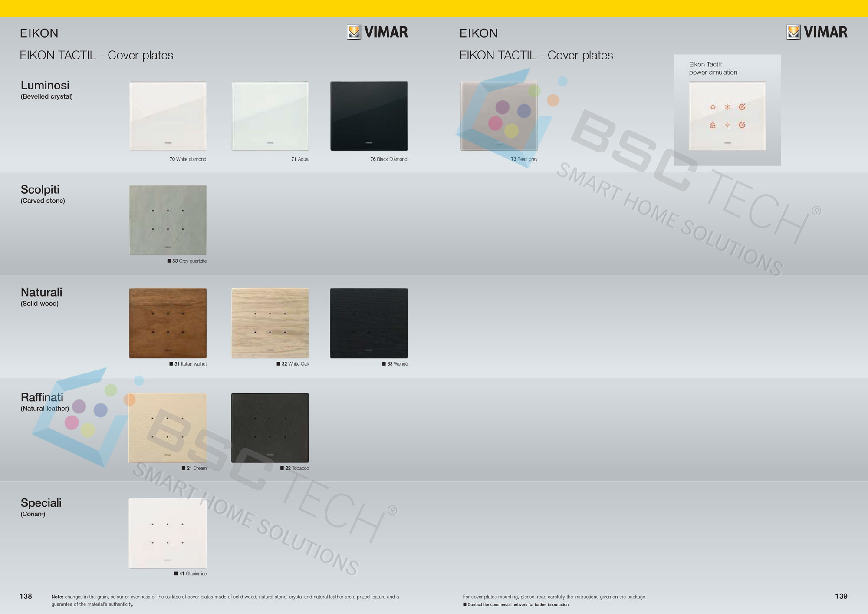Select the 22 Tobacco leather plate

270,428
